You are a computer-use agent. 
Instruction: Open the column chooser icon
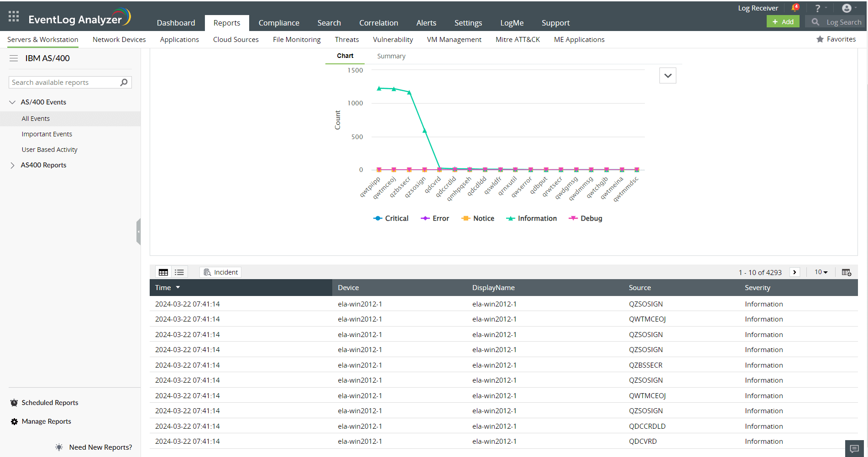(x=847, y=272)
